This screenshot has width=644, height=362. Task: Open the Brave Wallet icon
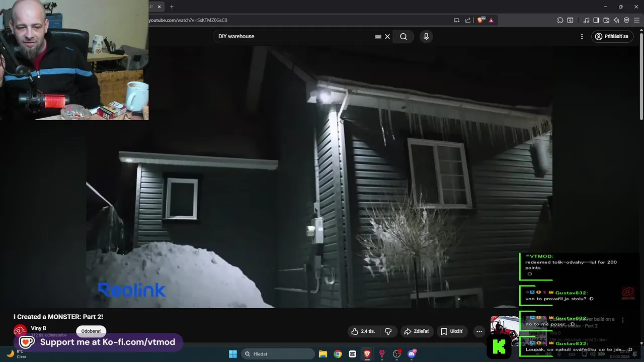[606, 20]
